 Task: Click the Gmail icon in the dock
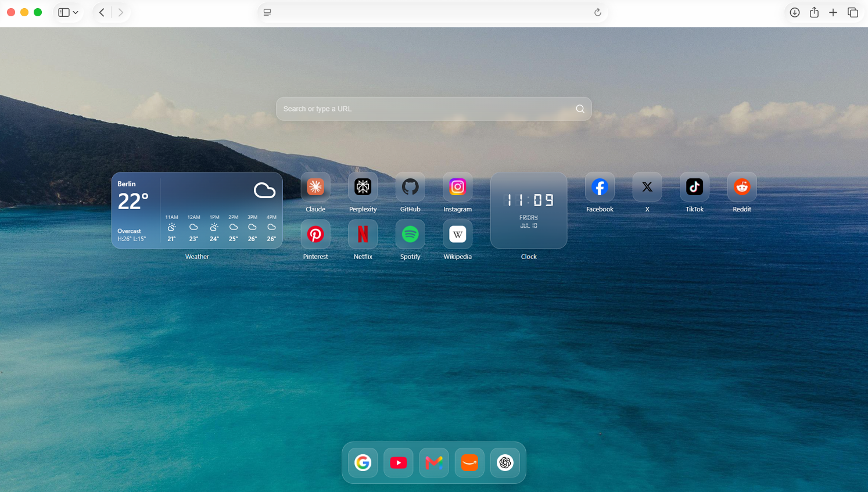[x=434, y=462]
